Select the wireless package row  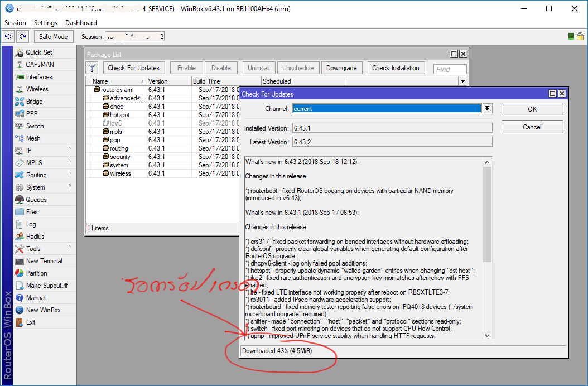[x=162, y=173]
